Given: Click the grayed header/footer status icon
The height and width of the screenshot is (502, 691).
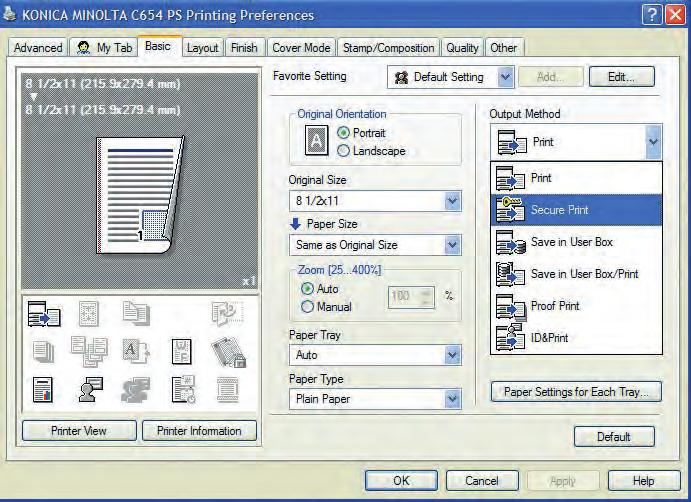Looking at the screenshot, I should click(x=228, y=390).
